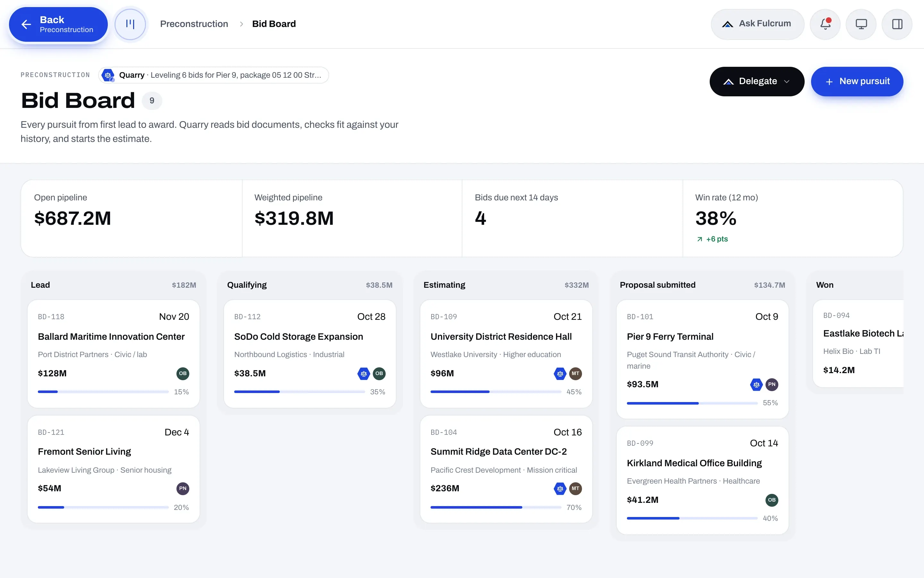Expand the Delegate dropdown
Screen dimensions: 924x578
757,82
